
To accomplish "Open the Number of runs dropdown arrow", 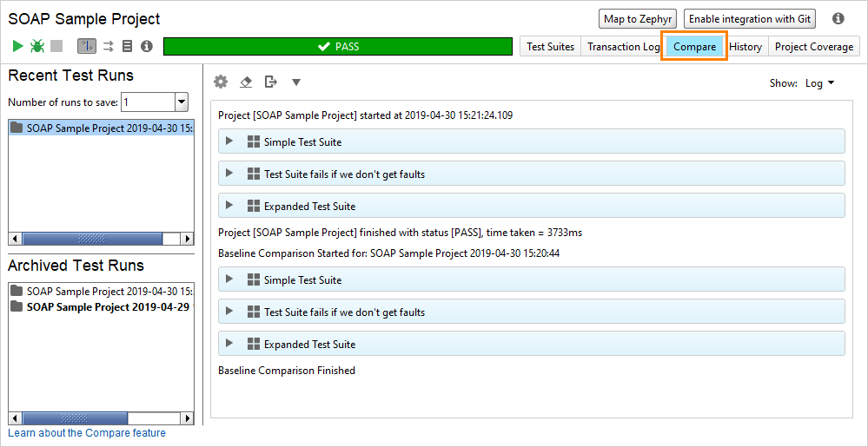I will point(182,102).
